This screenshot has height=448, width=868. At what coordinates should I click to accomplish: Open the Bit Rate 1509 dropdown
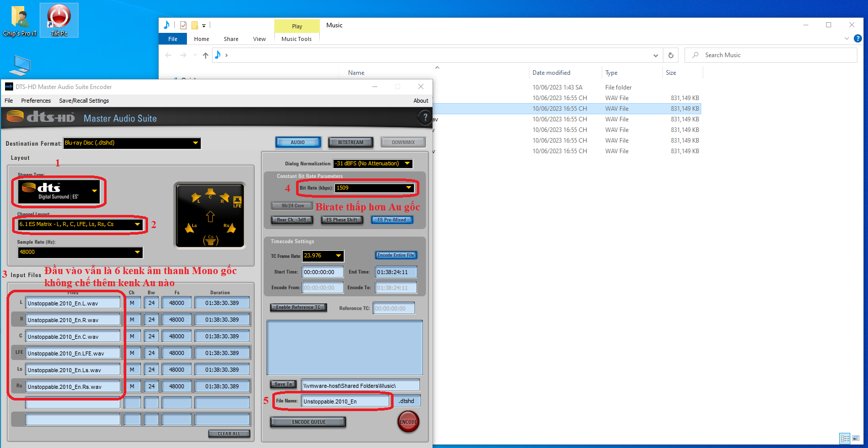[375, 188]
